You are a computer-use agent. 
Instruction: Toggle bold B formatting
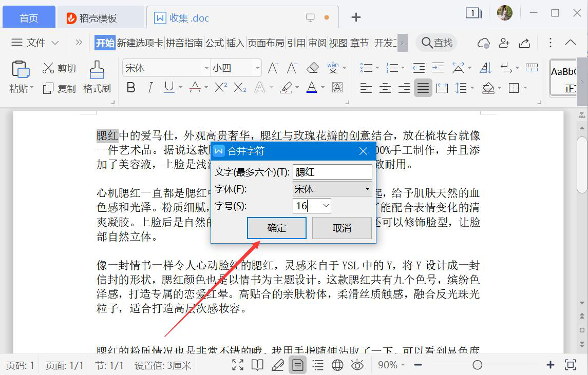131,88
